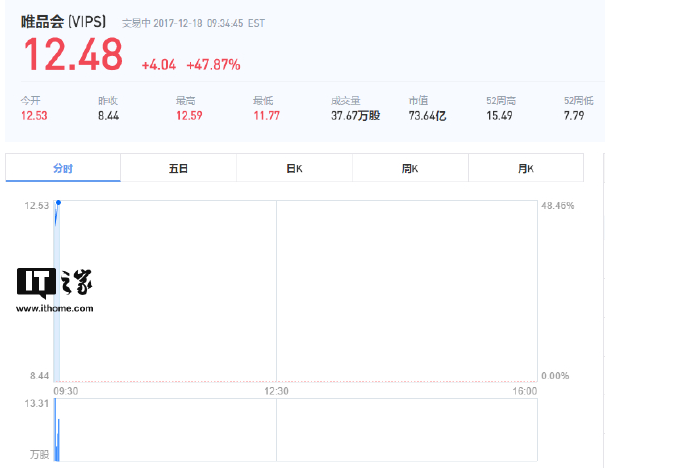Image resolution: width=681 pixels, height=475 pixels.
Task: Switch to the 五日 five-day tab
Action: click(x=179, y=168)
